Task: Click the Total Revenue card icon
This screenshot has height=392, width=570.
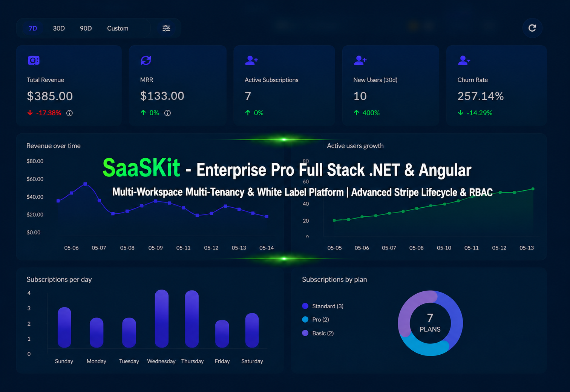Action: pos(34,60)
